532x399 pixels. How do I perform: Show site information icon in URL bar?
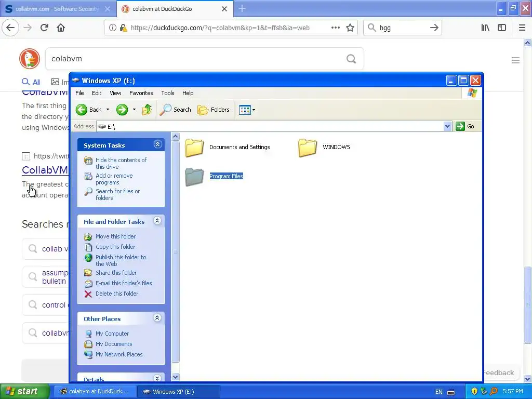[112, 28]
